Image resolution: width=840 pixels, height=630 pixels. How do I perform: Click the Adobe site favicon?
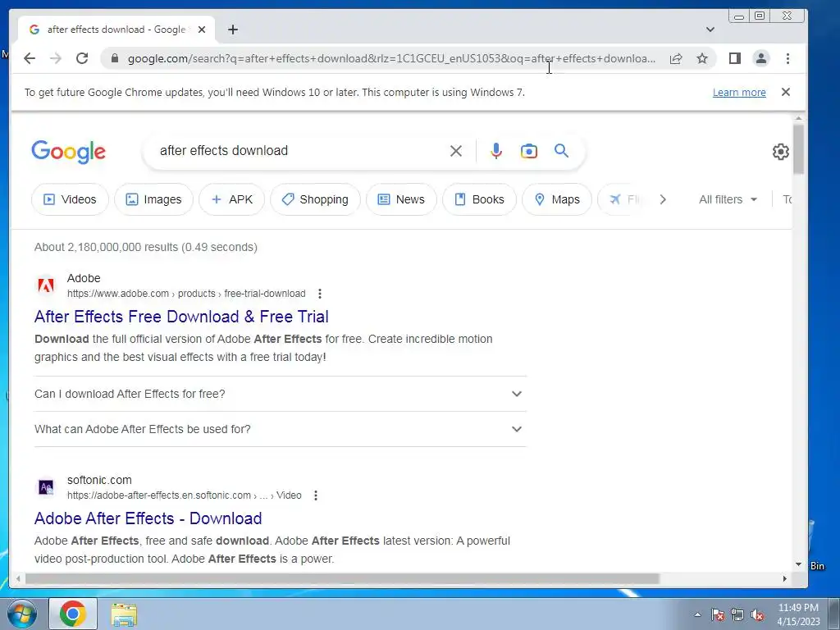click(46, 285)
